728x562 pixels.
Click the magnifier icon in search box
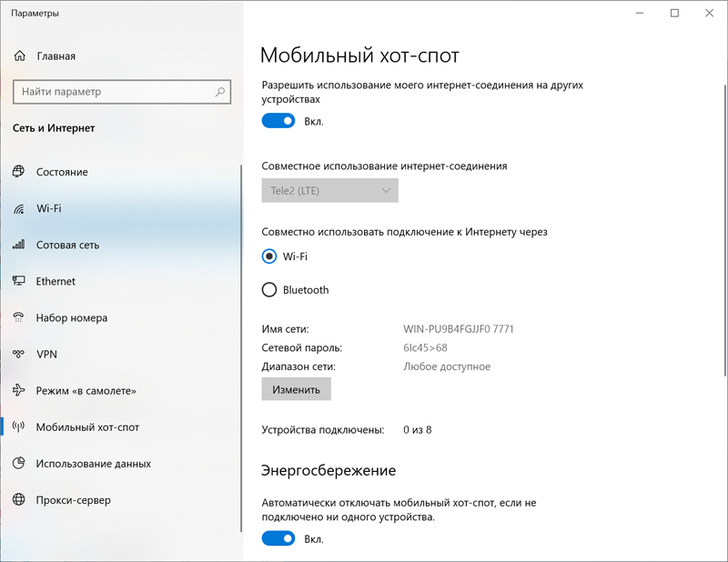pos(220,92)
